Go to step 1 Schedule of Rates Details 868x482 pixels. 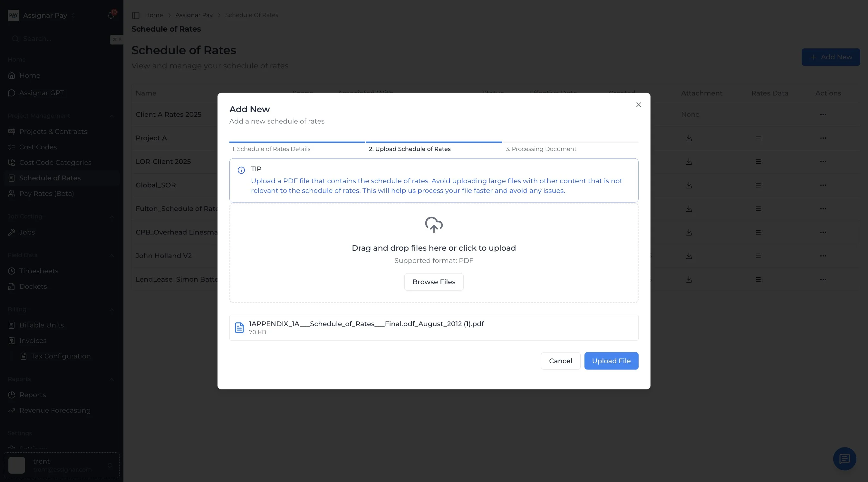click(x=271, y=149)
